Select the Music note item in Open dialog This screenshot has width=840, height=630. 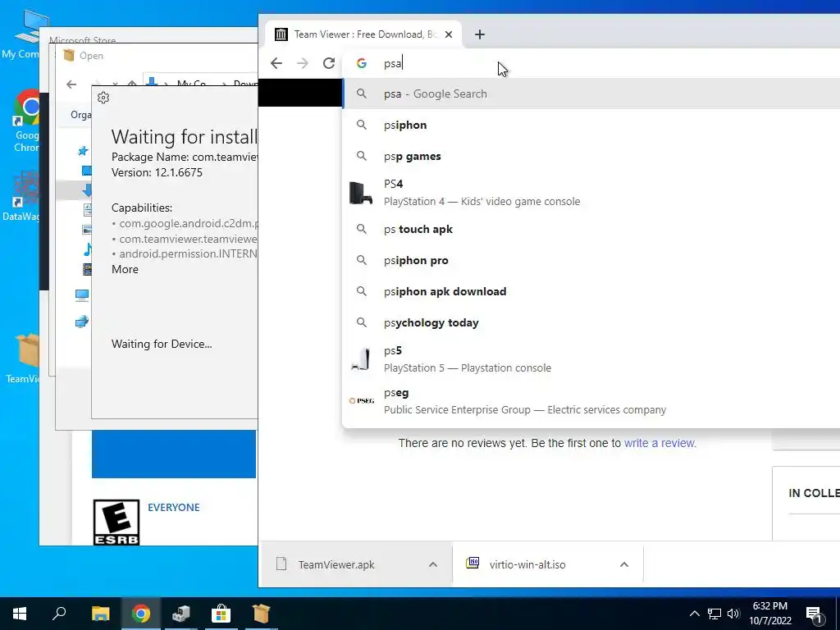pos(87,249)
